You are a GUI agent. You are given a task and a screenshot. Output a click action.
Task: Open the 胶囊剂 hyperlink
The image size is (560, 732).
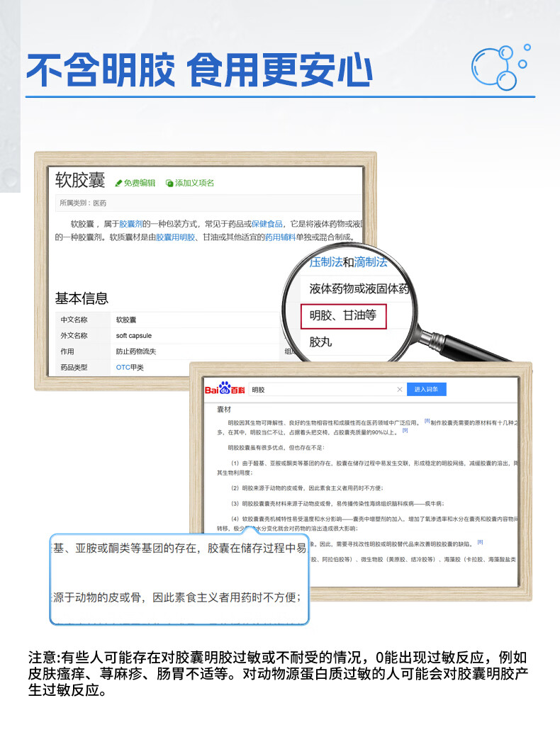coord(130,224)
